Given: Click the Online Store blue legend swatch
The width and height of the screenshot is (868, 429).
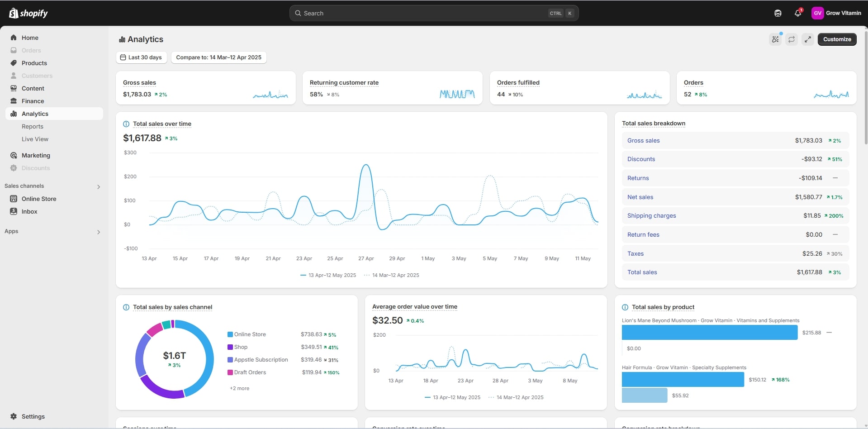Looking at the screenshot, I should 230,334.
